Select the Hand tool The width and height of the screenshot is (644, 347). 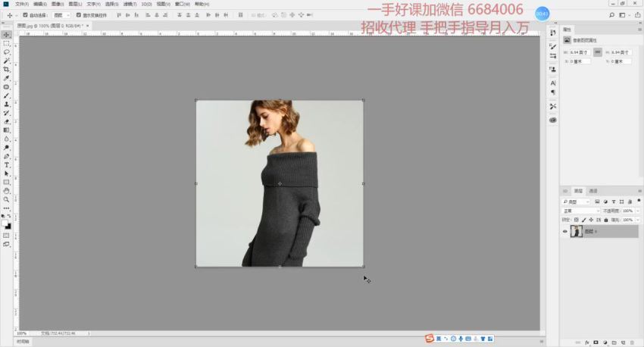click(7, 191)
